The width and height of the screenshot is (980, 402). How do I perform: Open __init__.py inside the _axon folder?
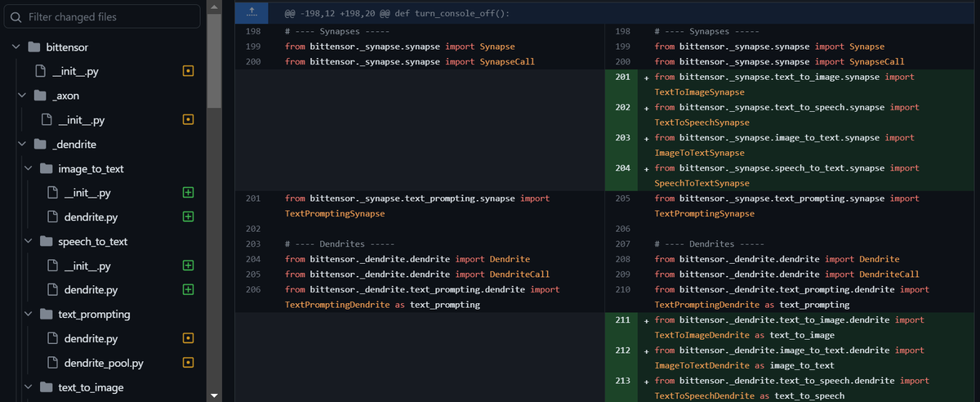[82, 120]
